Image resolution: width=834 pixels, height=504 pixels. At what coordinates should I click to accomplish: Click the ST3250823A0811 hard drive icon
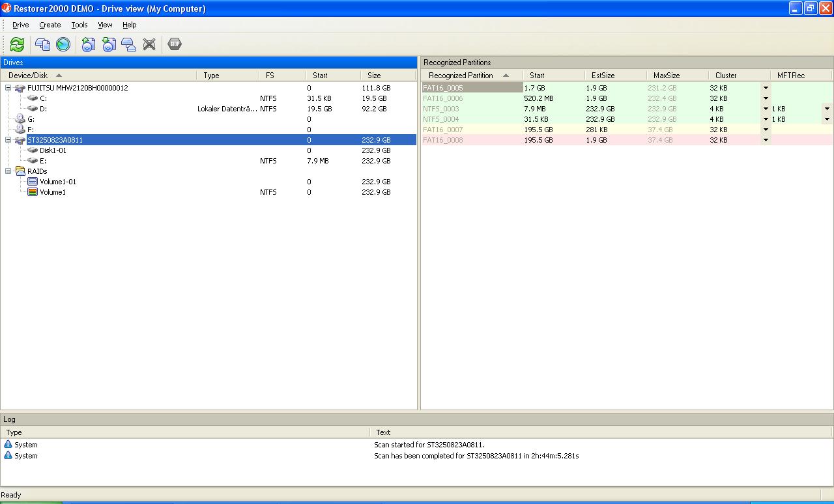coord(20,140)
